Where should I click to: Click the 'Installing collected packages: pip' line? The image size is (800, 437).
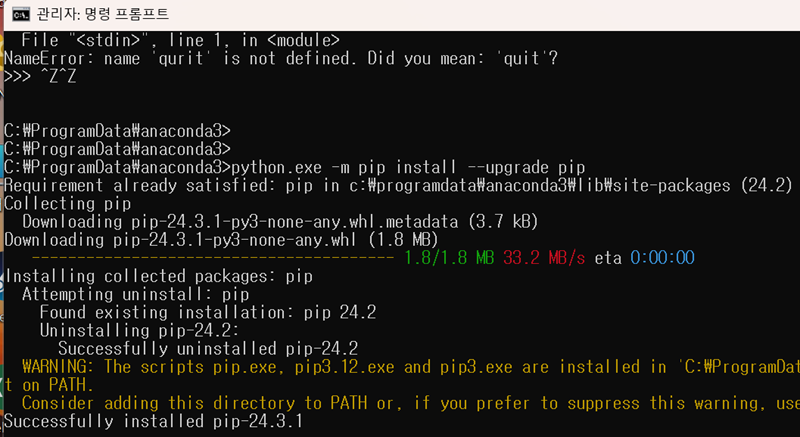pyautogui.click(x=159, y=276)
